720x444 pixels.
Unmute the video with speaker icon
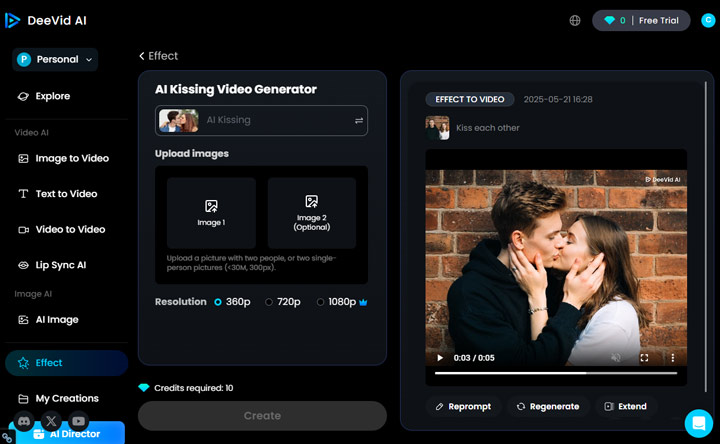616,358
